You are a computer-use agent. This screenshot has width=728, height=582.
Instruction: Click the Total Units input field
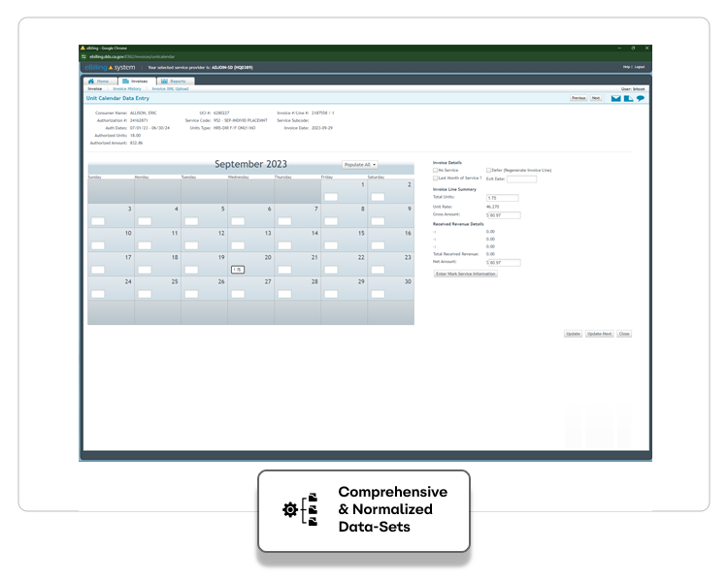[x=502, y=198]
